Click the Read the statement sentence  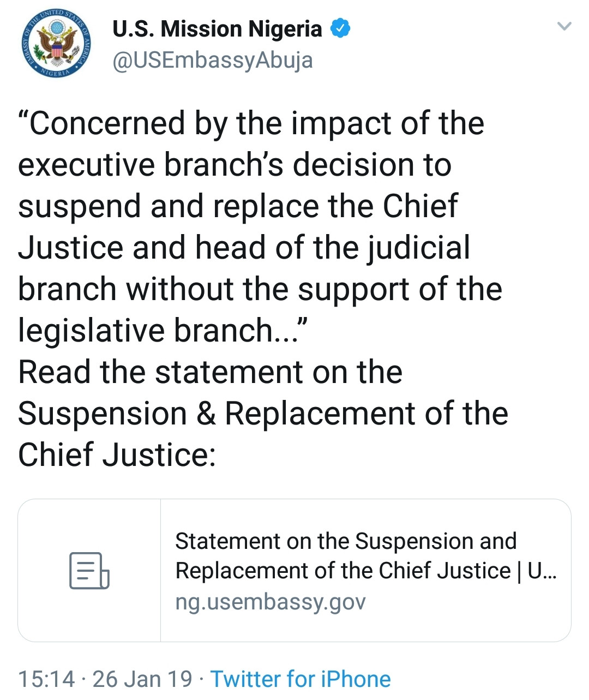tap(263, 414)
